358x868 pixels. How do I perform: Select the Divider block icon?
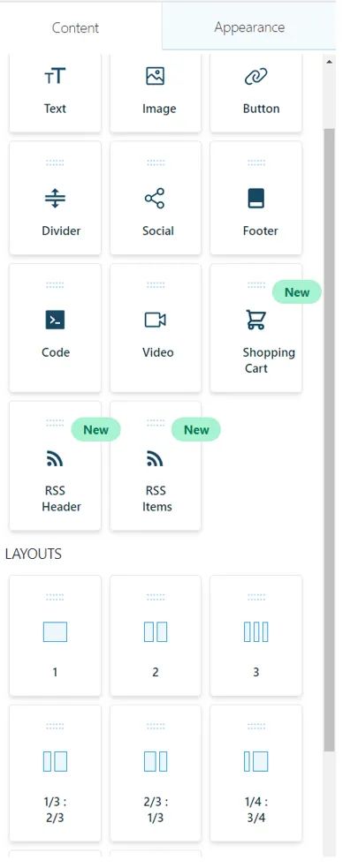[x=55, y=198]
